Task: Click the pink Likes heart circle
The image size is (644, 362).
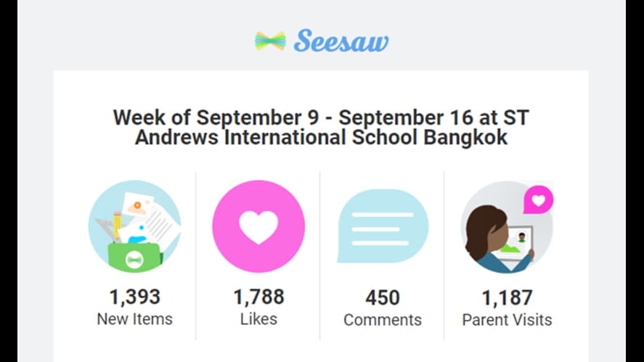Action: pos(258,226)
